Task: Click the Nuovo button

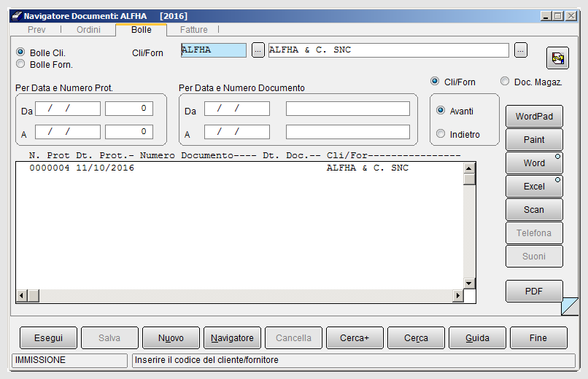Action: pyautogui.click(x=171, y=337)
